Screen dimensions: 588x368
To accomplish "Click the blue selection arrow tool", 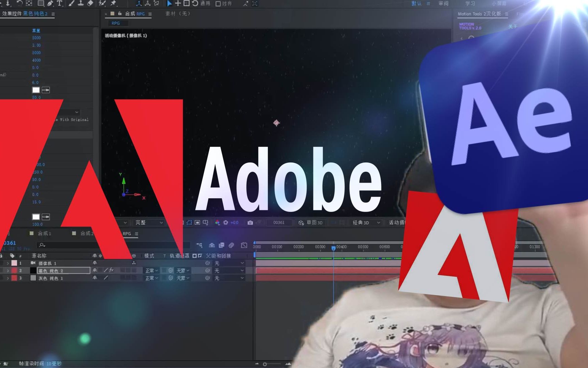I will [x=169, y=3].
